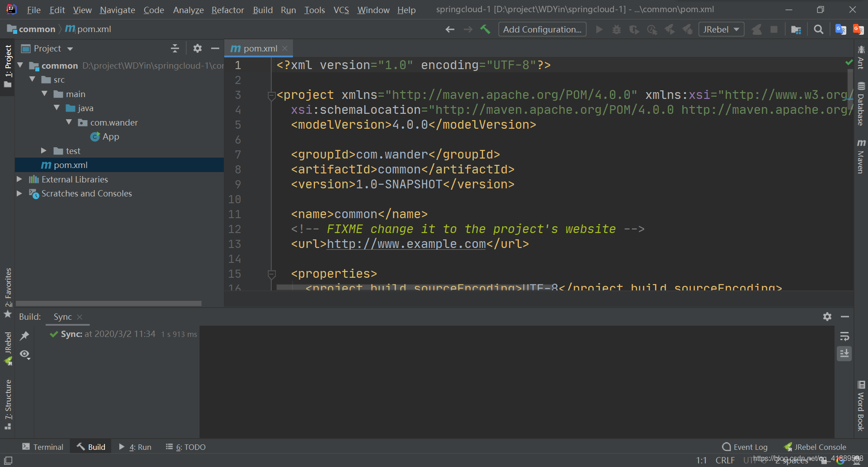Screen dimensions: 868x467
Task: Open the JRebel Console
Action: point(815,447)
